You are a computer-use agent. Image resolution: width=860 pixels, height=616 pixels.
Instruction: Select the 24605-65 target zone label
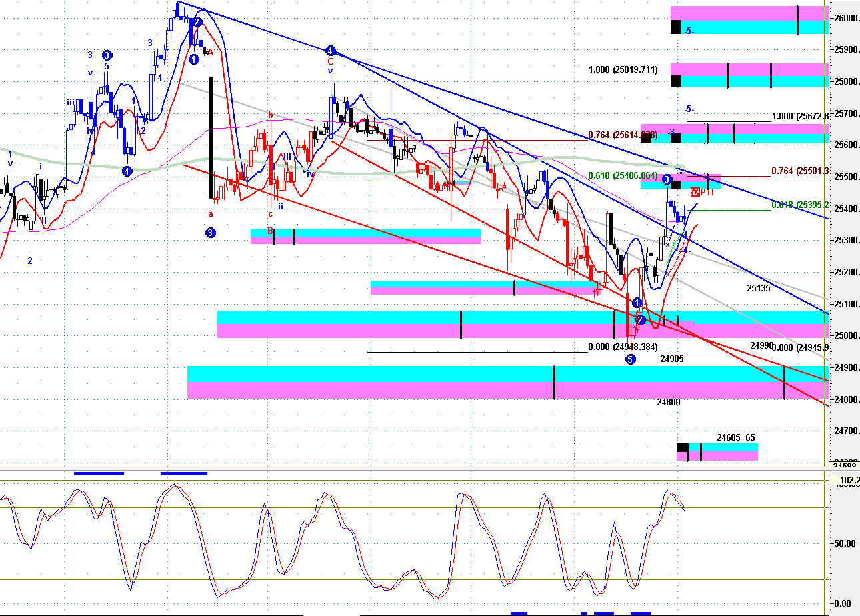pyautogui.click(x=737, y=438)
